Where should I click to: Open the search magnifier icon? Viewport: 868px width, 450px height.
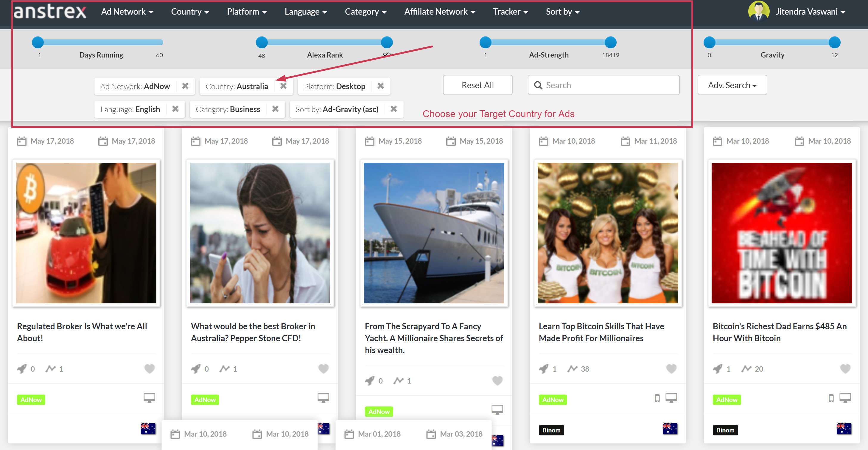coord(538,85)
